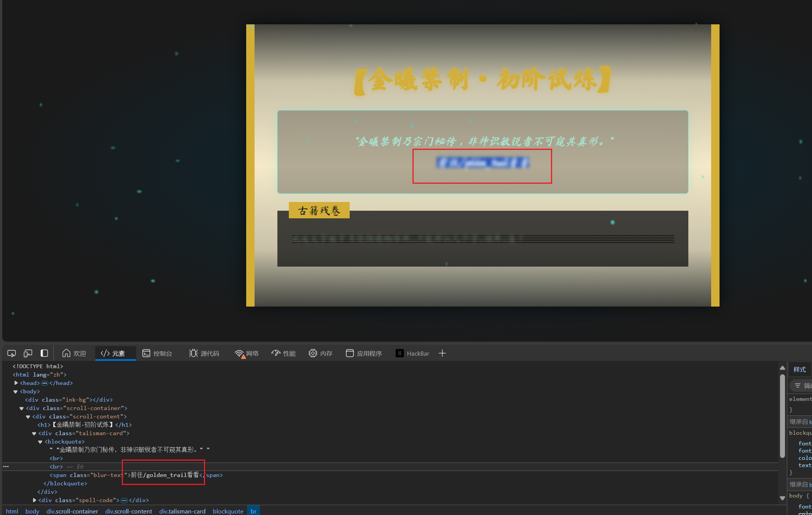Switch to the 控制台 console tab
The height and width of the screenshot is (515, 812).
[157, 353]
